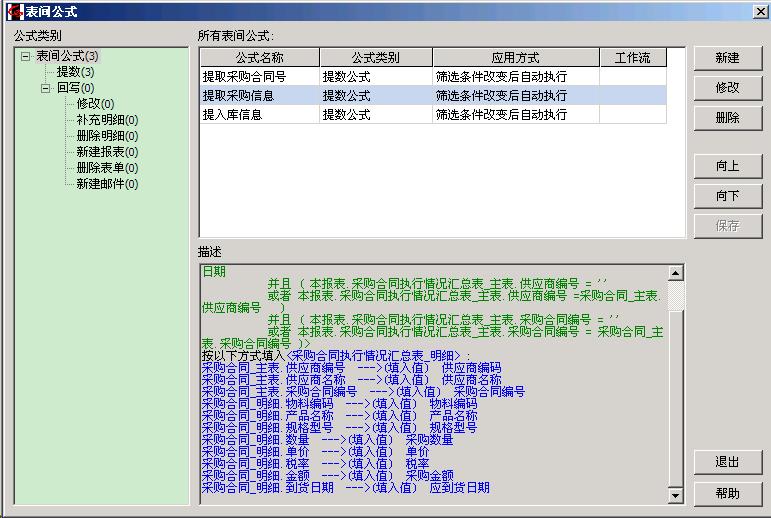The height and width of the screenshot is (518, 771).
Task: Click the 删除 button
Action: click(727, 118)
